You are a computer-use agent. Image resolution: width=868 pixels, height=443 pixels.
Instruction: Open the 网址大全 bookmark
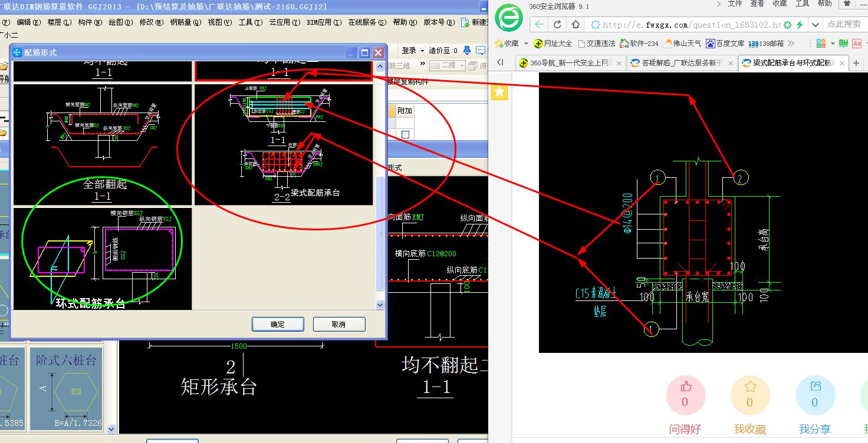coord(553,43)
